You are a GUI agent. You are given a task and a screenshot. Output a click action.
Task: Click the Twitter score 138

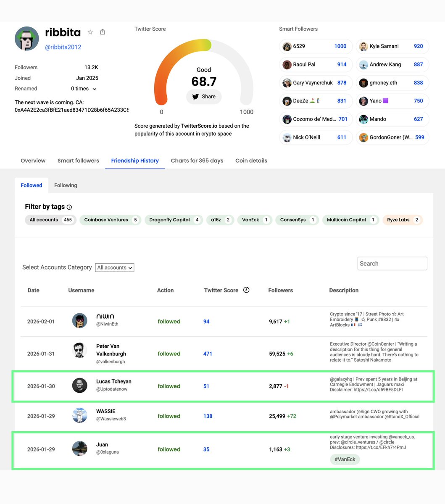coord(208,416)
